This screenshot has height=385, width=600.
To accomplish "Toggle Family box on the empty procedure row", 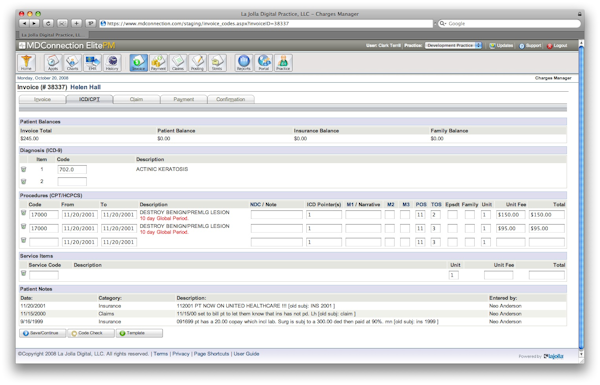I will point(470,242).
